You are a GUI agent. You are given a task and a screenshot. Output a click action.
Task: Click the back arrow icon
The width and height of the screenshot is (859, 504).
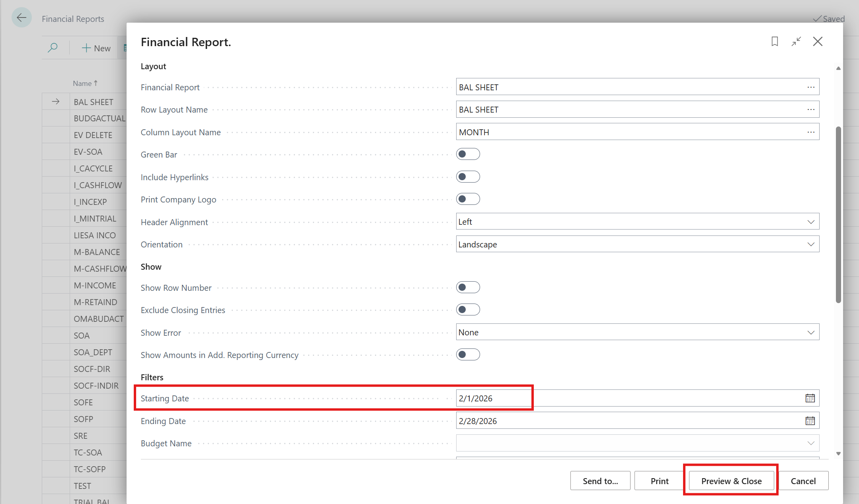pyautogui.click(x=21, y=18)
